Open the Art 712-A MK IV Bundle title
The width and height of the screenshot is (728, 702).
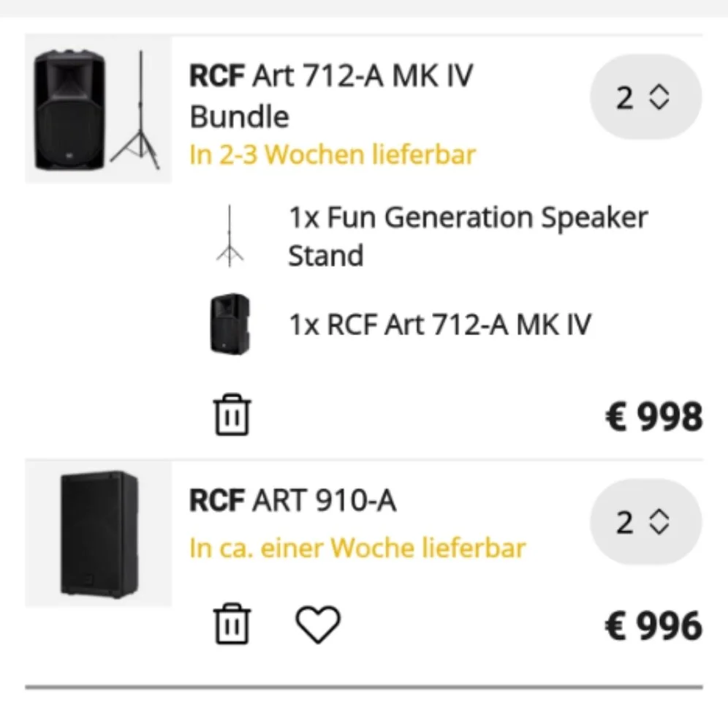(x=362, y=77)
